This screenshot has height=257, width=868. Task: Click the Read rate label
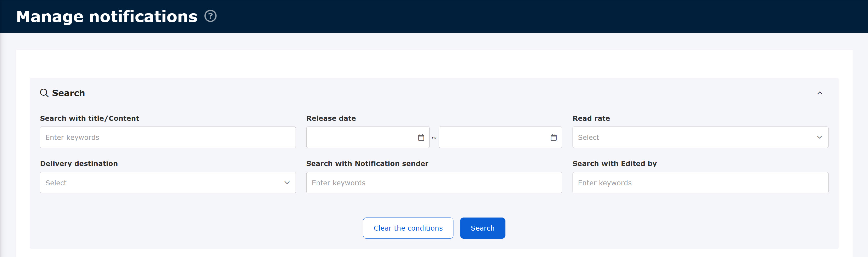591,118
